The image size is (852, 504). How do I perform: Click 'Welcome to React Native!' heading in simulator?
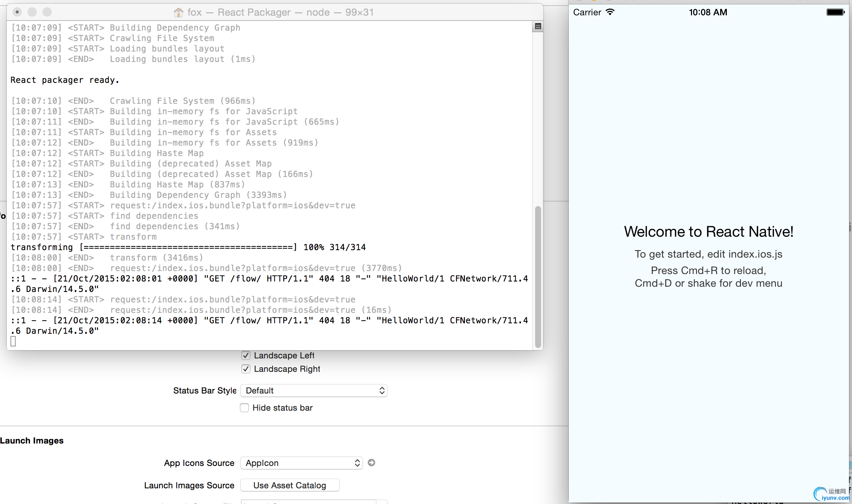point(709,231)
